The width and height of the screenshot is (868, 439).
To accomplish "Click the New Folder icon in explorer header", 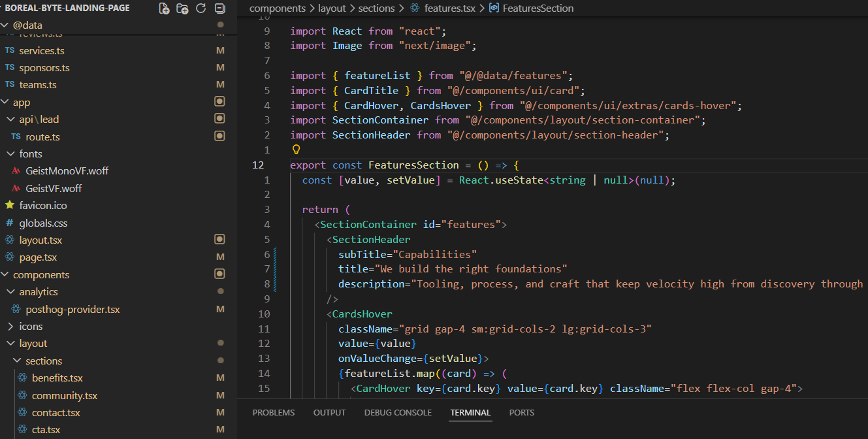I will pyautogui.click(x=183, y=8).
